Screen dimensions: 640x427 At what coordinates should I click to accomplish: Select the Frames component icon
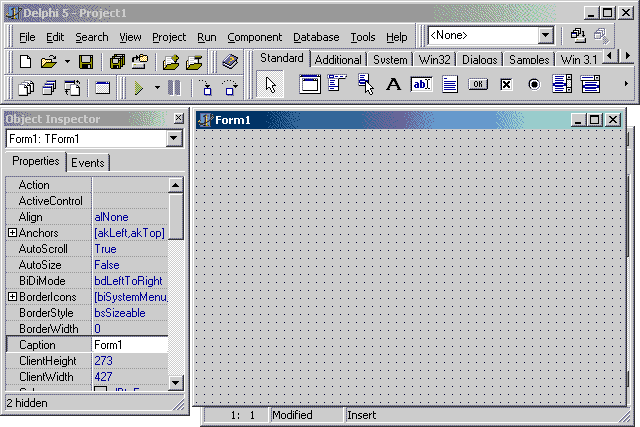[310, 84]
